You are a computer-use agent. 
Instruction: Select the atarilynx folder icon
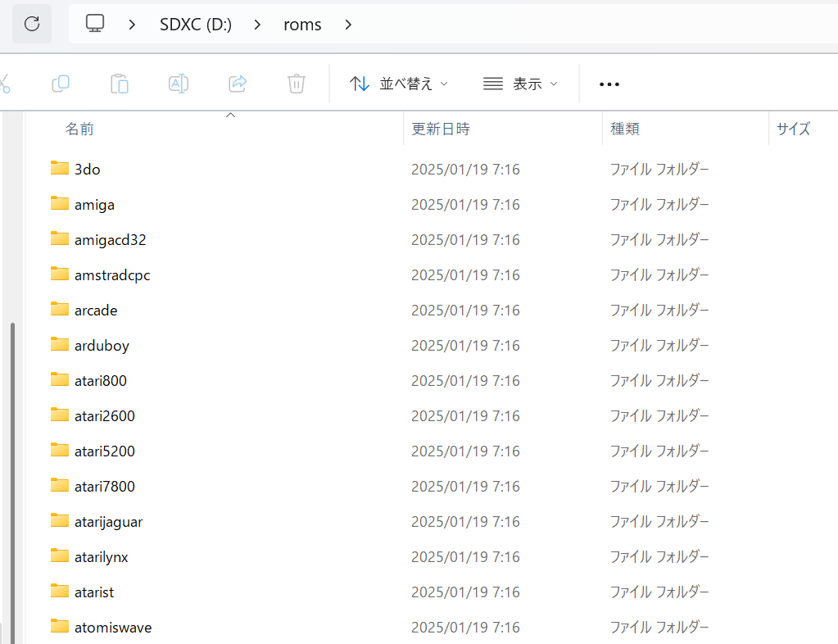(x=60, y=556)
